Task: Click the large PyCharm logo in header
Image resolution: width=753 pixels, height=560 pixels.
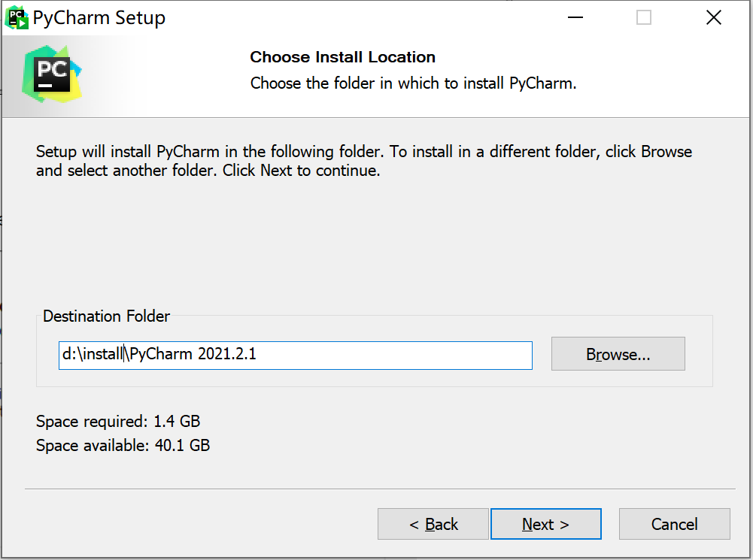Action: coord(51,74)
